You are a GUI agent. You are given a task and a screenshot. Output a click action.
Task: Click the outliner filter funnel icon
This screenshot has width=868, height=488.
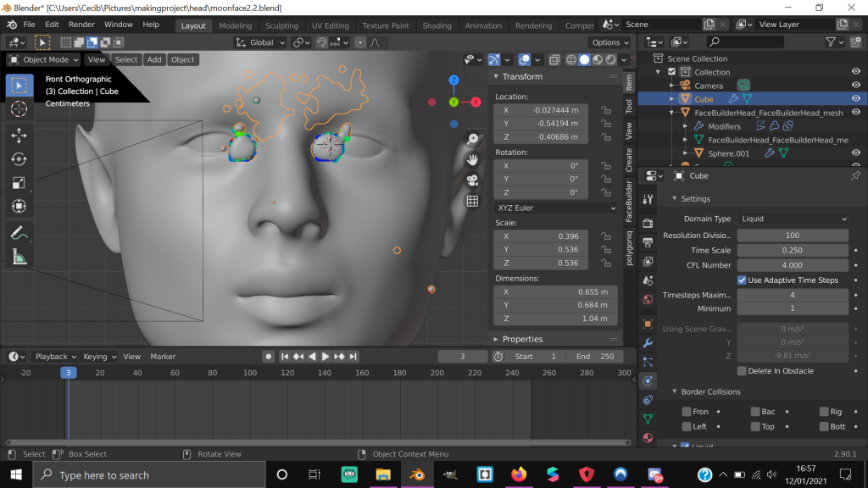[831, 42]
